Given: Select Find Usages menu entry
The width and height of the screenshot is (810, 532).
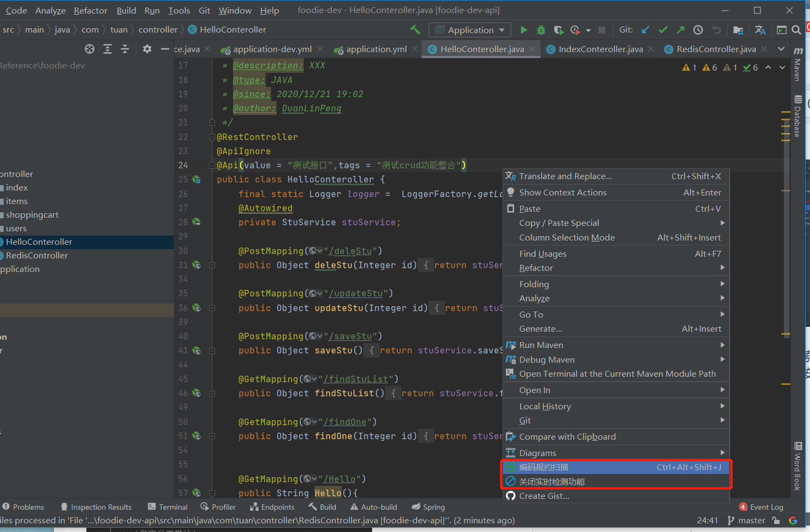Looking at the screenshot, I should click(x=616, y=254).
